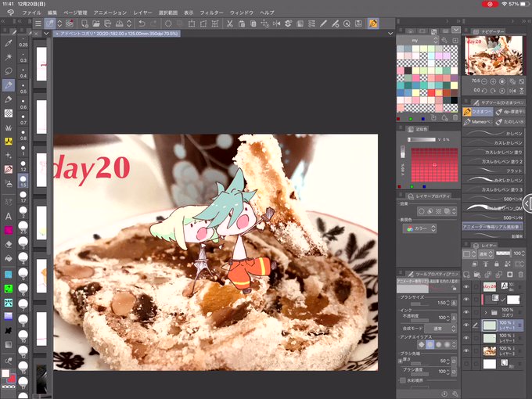The image size is (532, 399).
Task: Click the wrench icon beside the my color set
Action: [x=444, y=41]
